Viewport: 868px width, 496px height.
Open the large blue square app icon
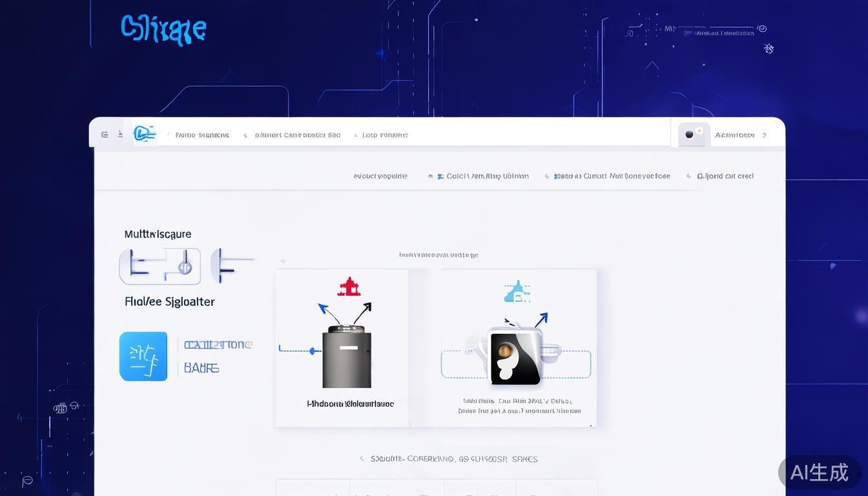tap(143, 356)
